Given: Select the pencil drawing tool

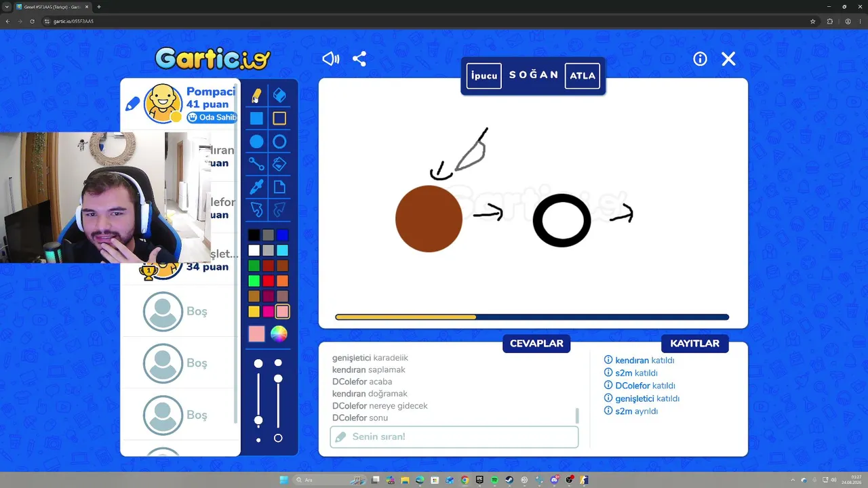Looking at the screenshot, I should pyautogui.click(x=256, y=96).
